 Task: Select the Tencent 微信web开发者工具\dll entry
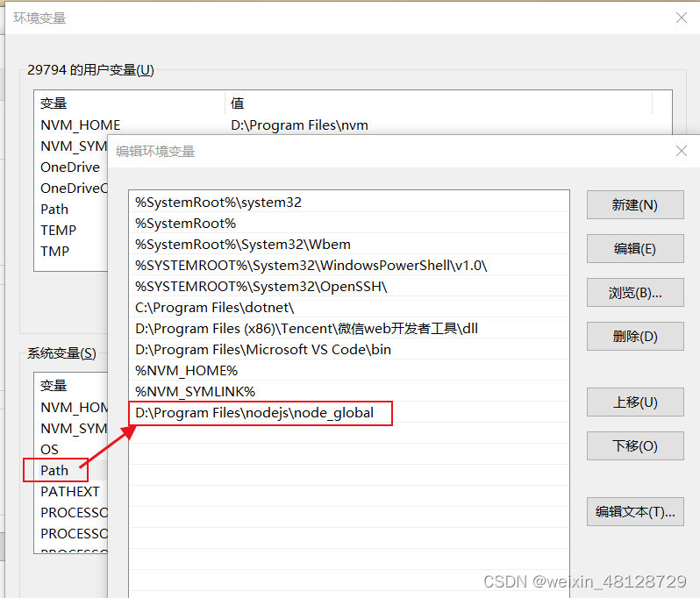(349, 329)
